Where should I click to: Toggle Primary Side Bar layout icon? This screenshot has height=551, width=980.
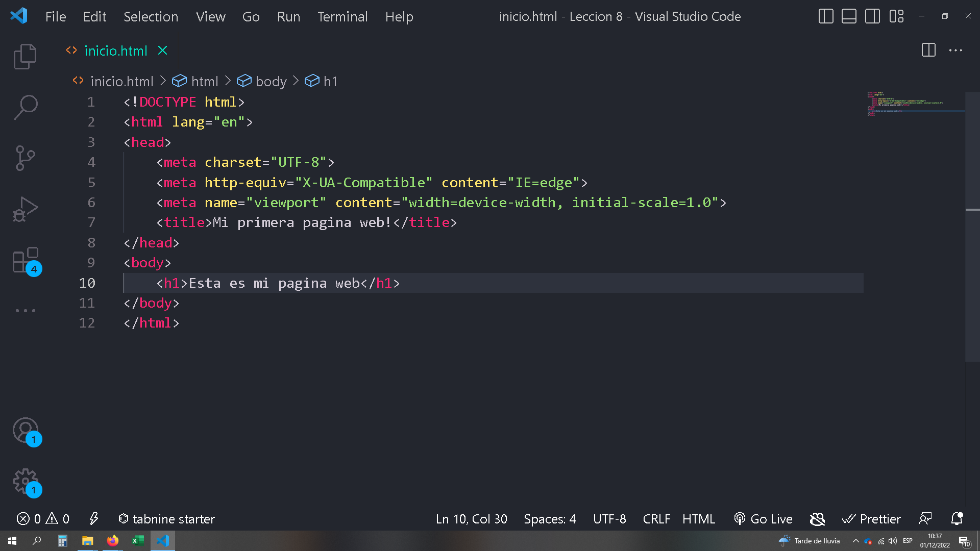click(x=825, y=16)
